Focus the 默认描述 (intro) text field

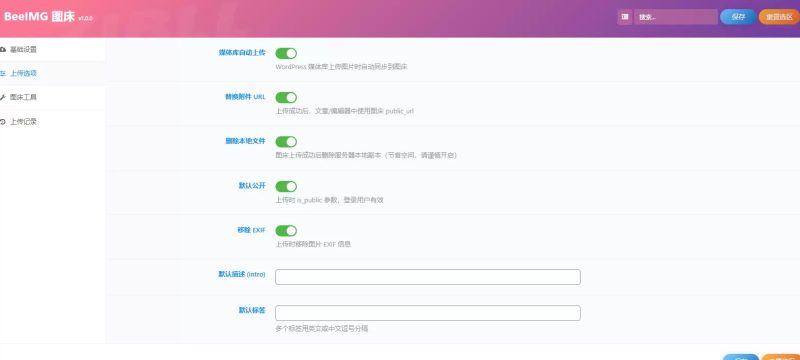pyautogui.click(x=428, y=277)
